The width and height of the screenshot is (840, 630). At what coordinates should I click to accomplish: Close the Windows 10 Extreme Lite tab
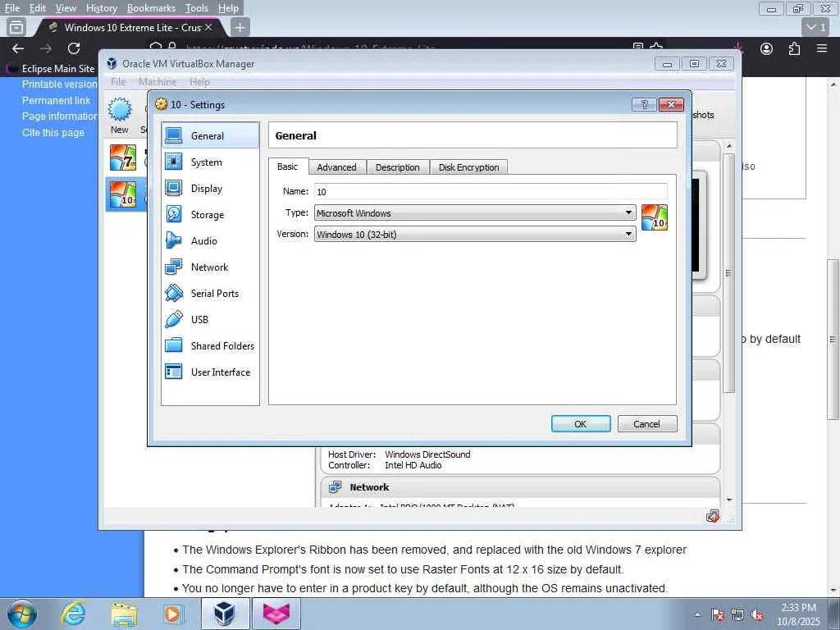click(208, 27)
